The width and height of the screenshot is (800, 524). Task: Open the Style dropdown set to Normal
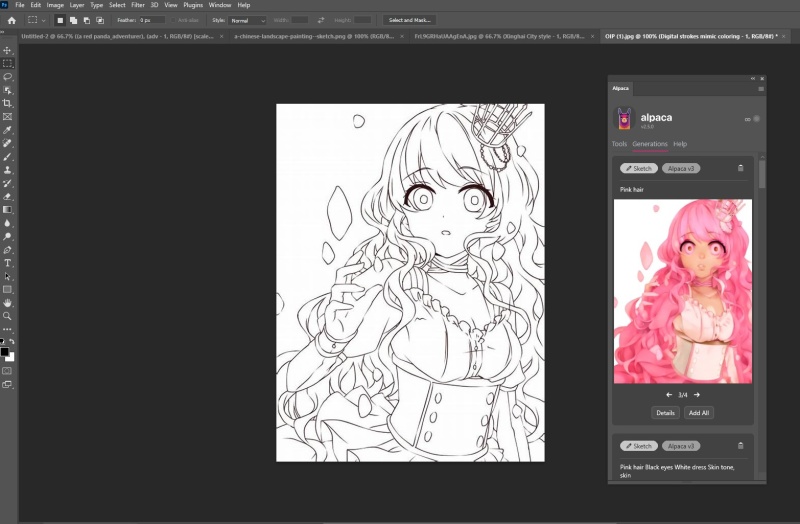[247, 20]
